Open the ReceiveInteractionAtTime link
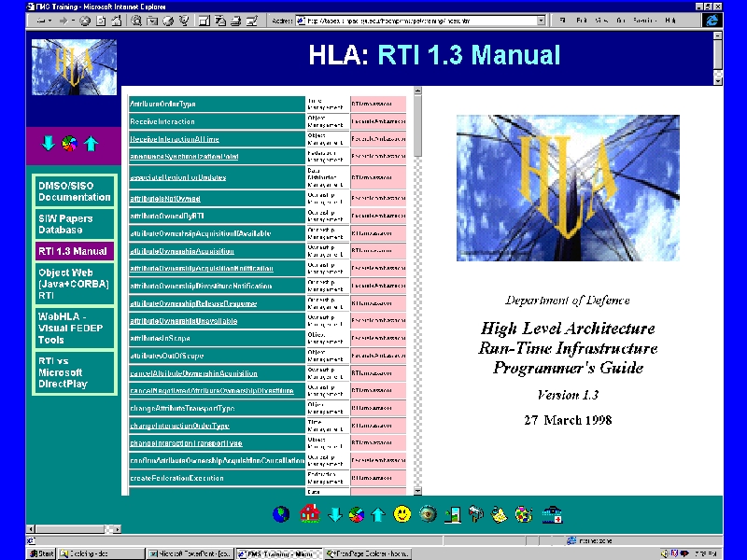Screen dimensions: 747x560 175,139
